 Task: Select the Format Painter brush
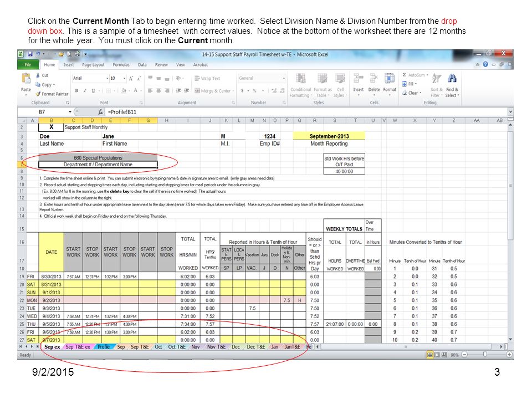[x=38, y=94]
